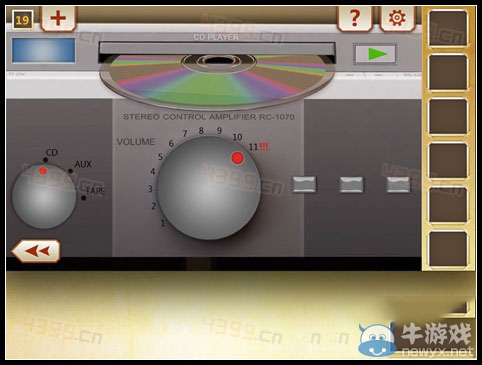Select the top inventory slot
Viewport: 482px width, 365px height.
(448, 28)
